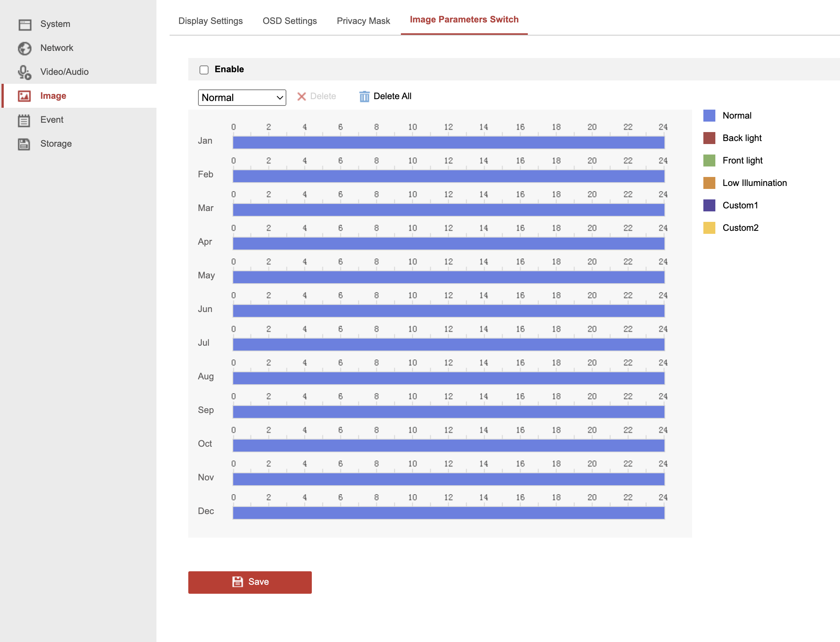
Task: Open the OSD Settings tab
Action: coord(289,21)
